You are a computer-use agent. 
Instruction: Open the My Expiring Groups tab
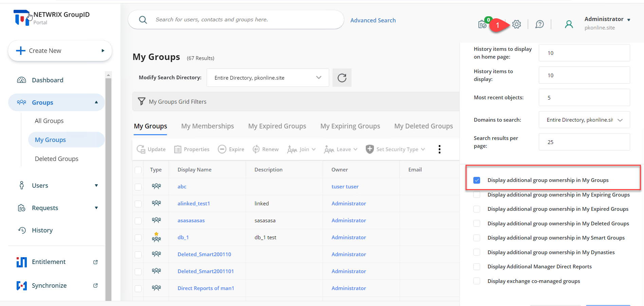click(350, 126)
